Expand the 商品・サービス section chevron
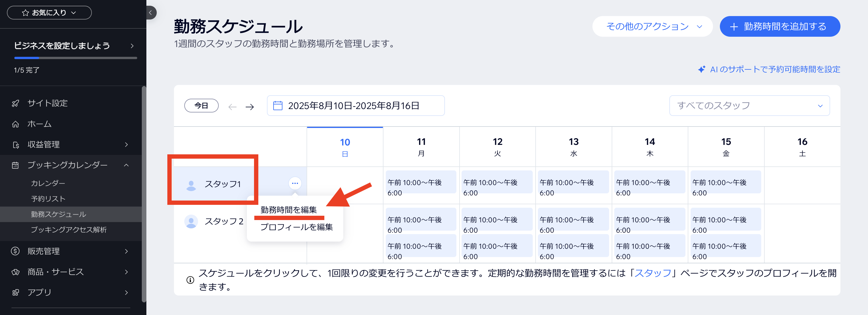 [x=127, y=272]
